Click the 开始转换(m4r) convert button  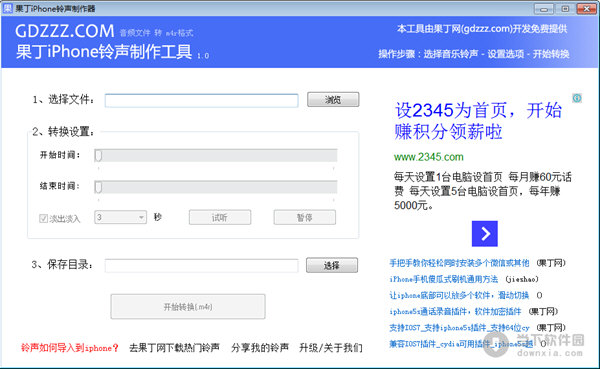pos(188,307)
